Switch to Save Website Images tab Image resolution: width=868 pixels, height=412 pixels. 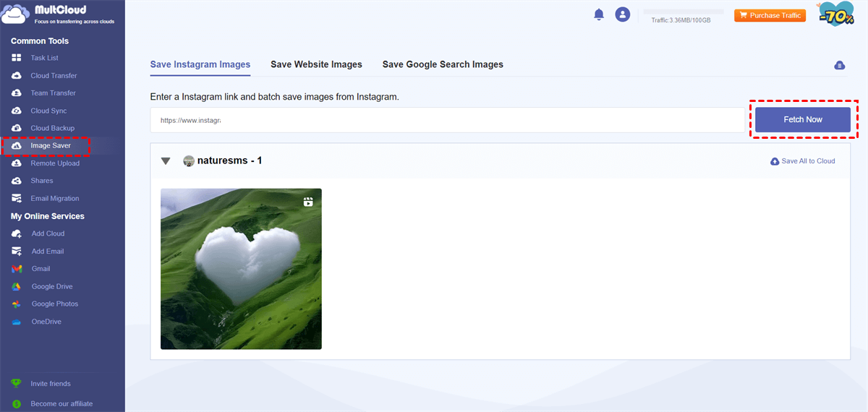click(x=316, y=64)
